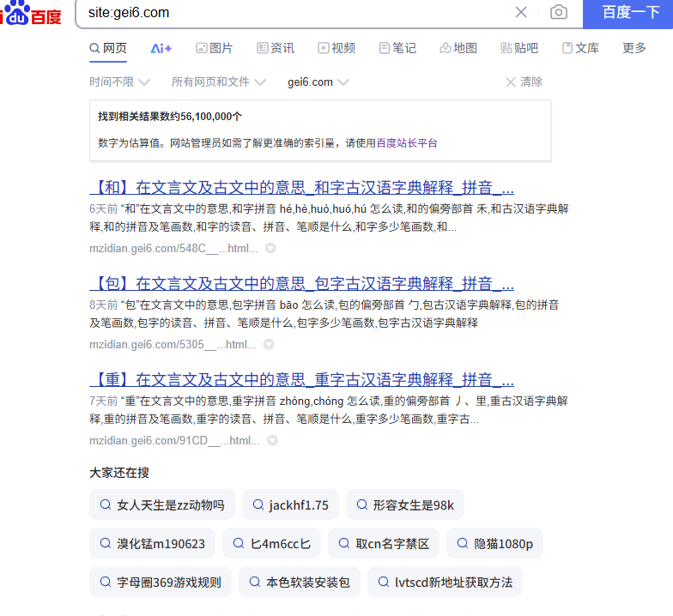Click the 大家还在搜 heading

coord(119,473)
